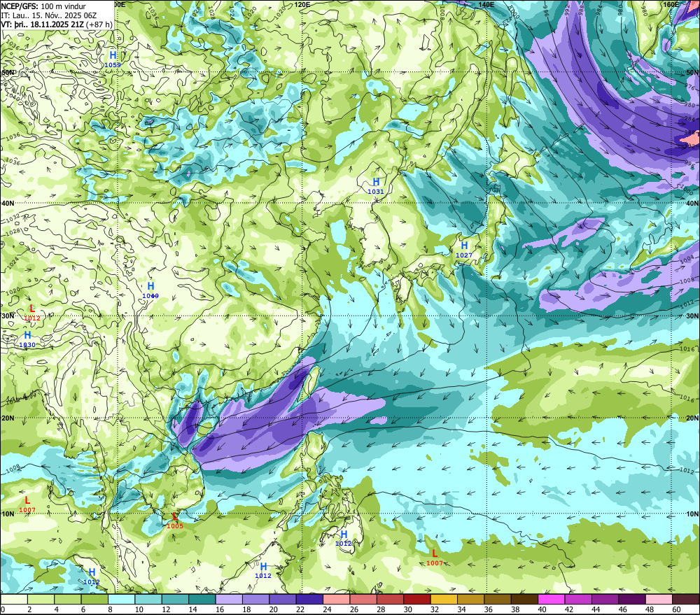Screen dimensions: 700x615
Task: Pick the pale yellow 0–2 legend swatch
Action: [x=14, y=599]
